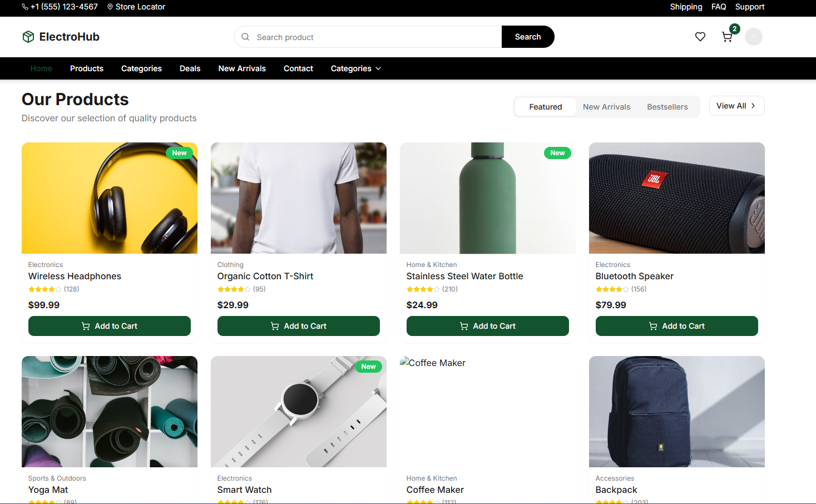This screenshot has width=816, height=504.
Task: Open the shopping cart icon
Action: tap(727, 37)
